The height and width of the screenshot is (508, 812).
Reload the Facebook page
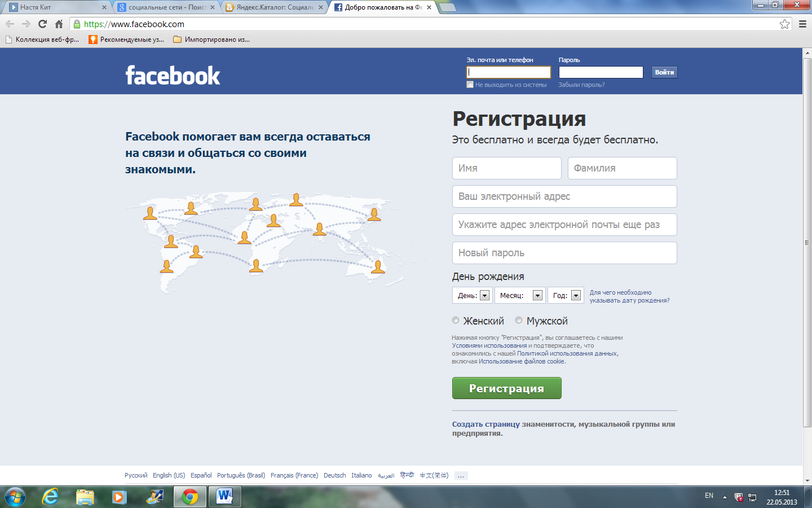pyautogui.click(x=42, y=24)
